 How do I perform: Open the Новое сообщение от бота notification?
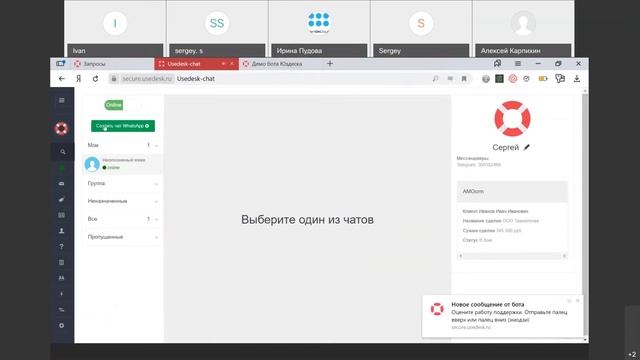coord(502,316)
